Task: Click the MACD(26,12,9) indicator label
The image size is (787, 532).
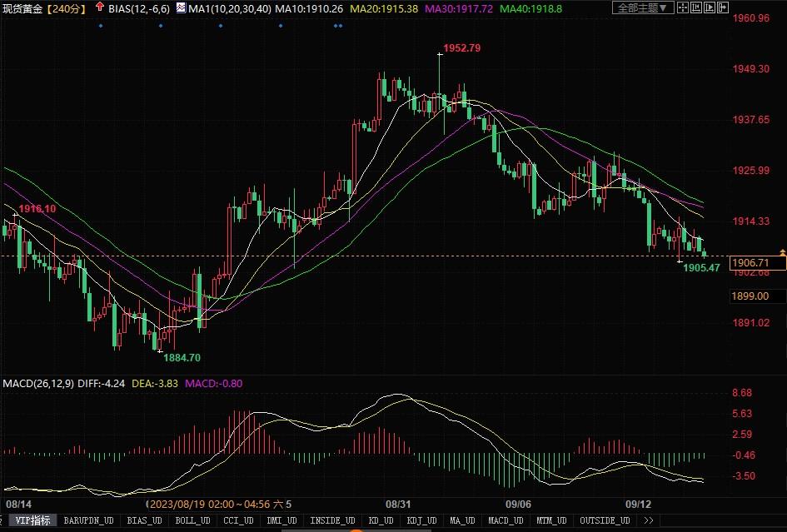Action: 38,384
